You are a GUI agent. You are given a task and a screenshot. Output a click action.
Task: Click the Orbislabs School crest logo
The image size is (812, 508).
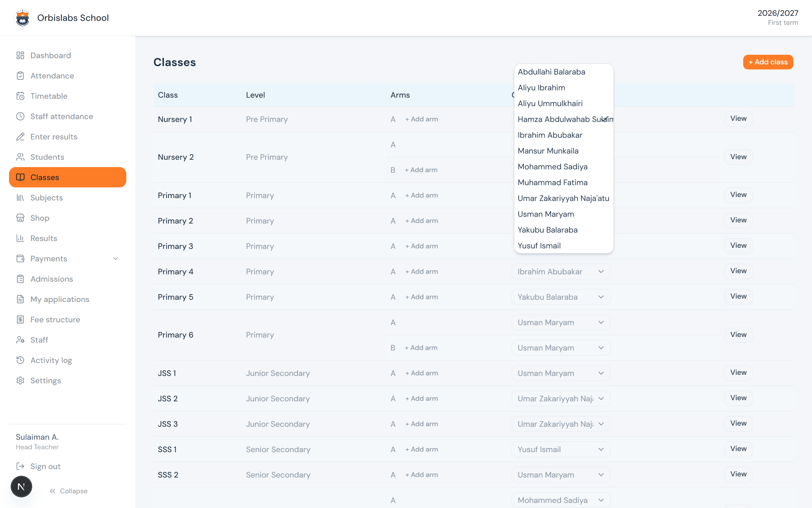(x=23, y=18)
